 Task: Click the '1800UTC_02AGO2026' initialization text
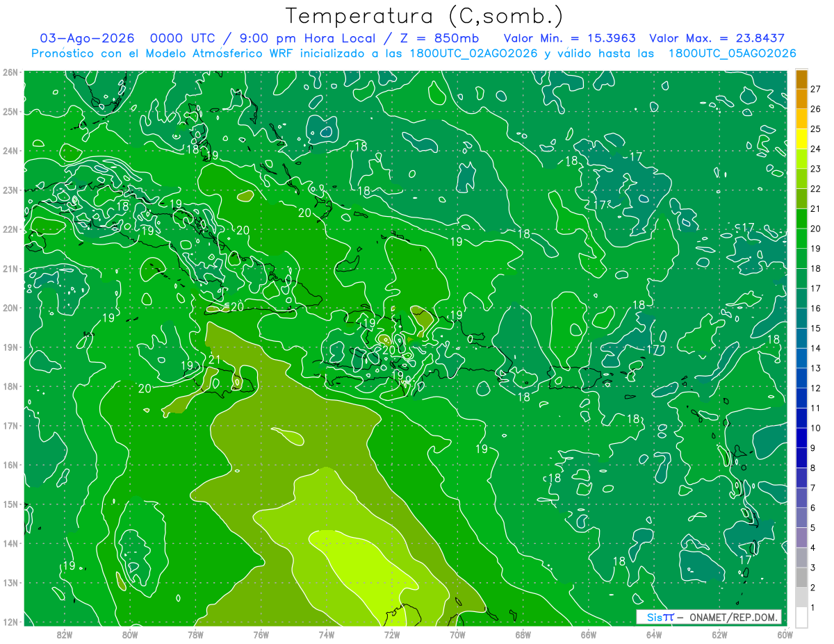pos(474,53)
